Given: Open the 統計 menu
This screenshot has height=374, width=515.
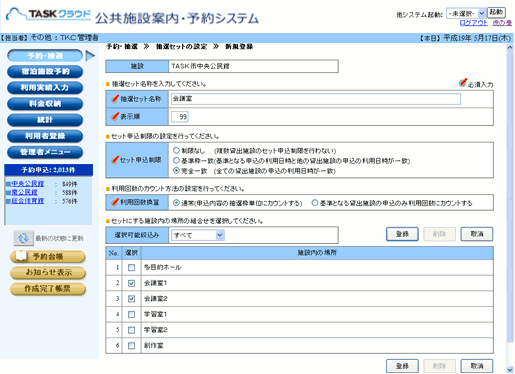Looking at the screenshot, I should pyautogui.click(x=45, y=120).
